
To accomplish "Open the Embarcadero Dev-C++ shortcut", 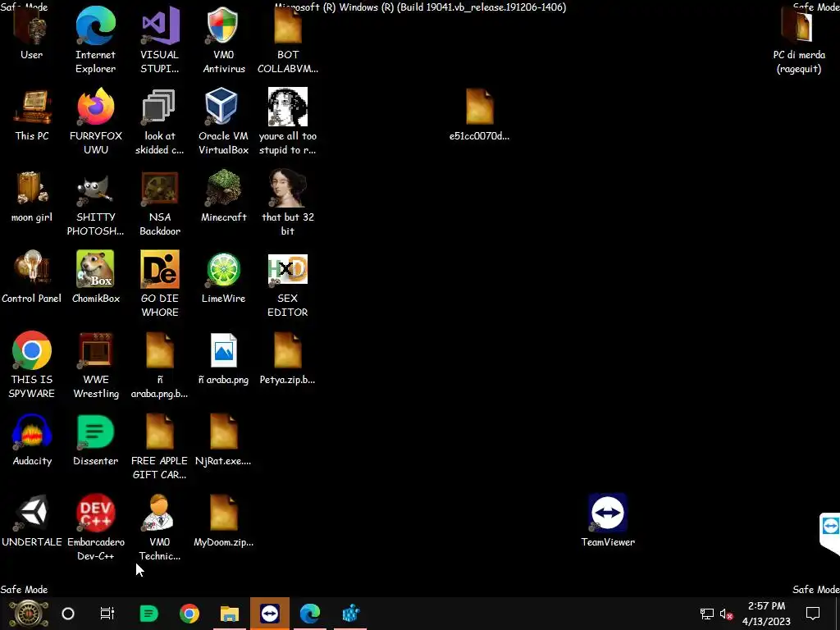I will [x=95, y=513].
